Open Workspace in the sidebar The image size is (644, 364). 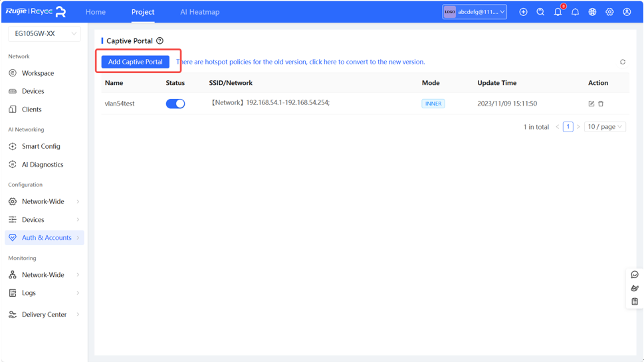coord(38,73)
